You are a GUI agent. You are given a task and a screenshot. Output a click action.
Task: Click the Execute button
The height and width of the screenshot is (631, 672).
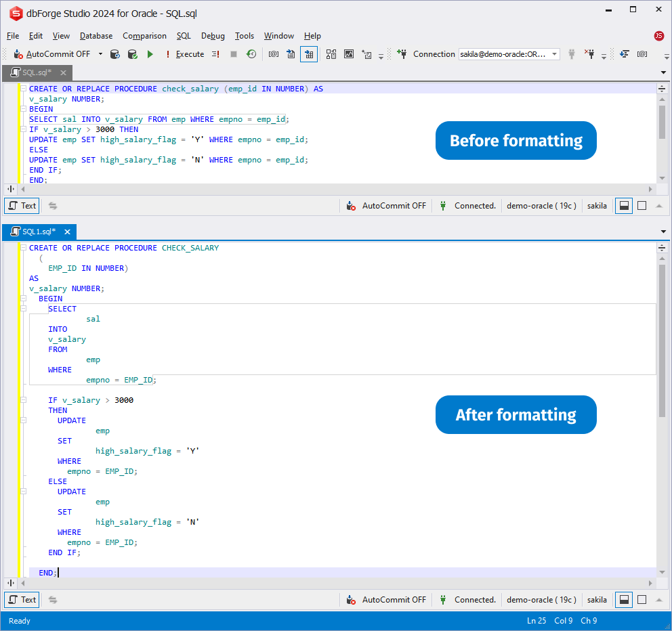coord(185,54)
